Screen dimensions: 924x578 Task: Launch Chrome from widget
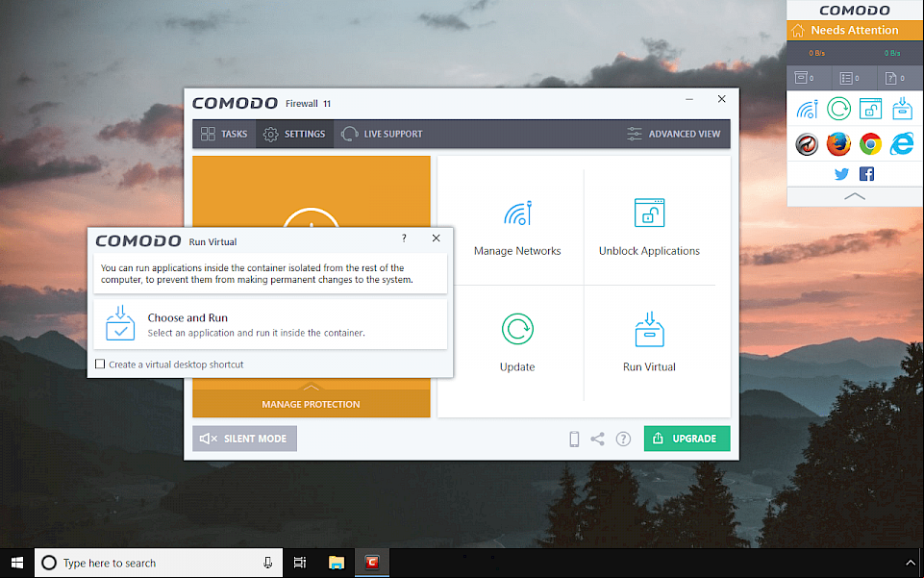coord(870,143)
